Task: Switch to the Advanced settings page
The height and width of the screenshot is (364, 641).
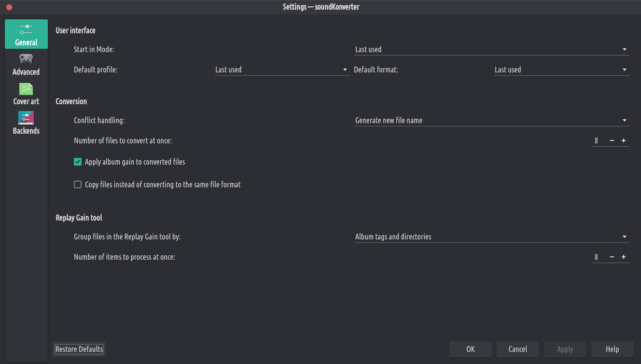Action: click(x=26, y=64)
